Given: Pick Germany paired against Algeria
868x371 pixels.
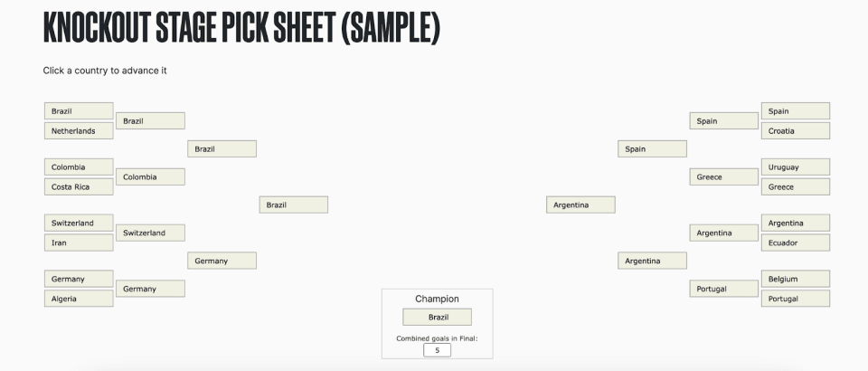Looking at the screenshot, I should [79, 280].
